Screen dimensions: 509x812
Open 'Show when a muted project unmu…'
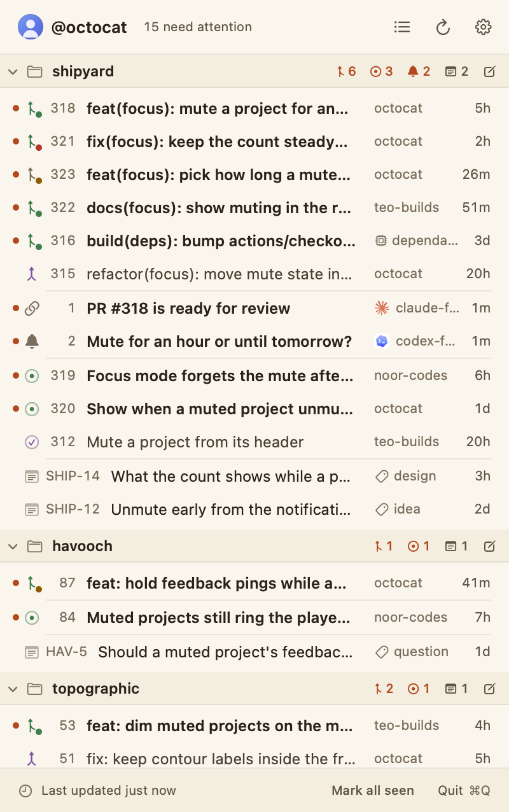coord(220,409)
